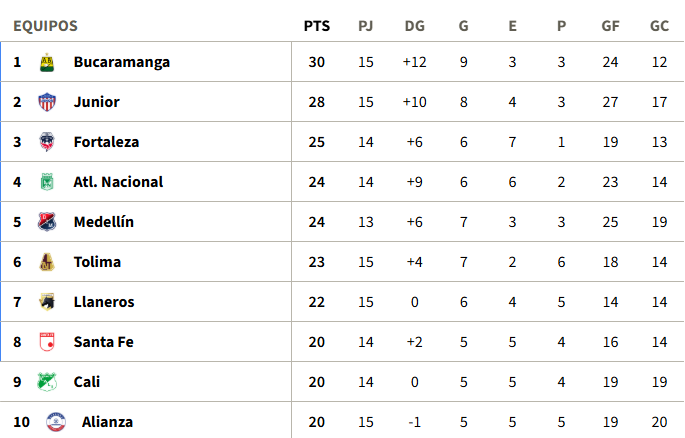685x438 pixels.
Task: Click the EQUIPOS column header
Action: (45, 26)
